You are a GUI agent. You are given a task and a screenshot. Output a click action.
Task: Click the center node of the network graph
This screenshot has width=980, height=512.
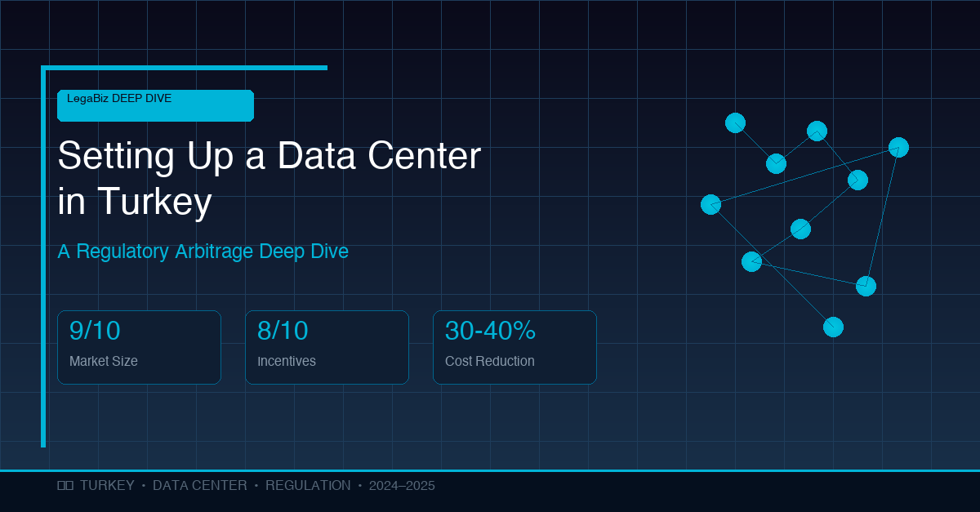click(x=800, y=229)
